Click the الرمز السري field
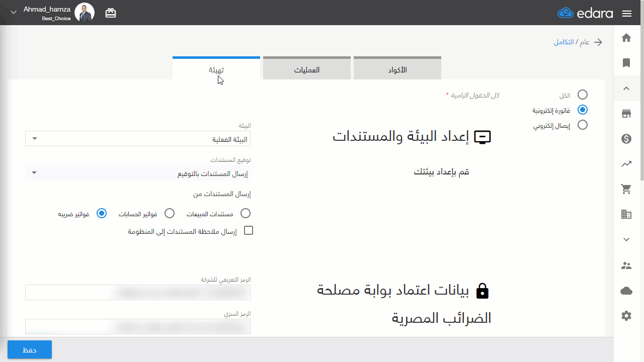This screenshot has width=644, height=362. [138, 326]
